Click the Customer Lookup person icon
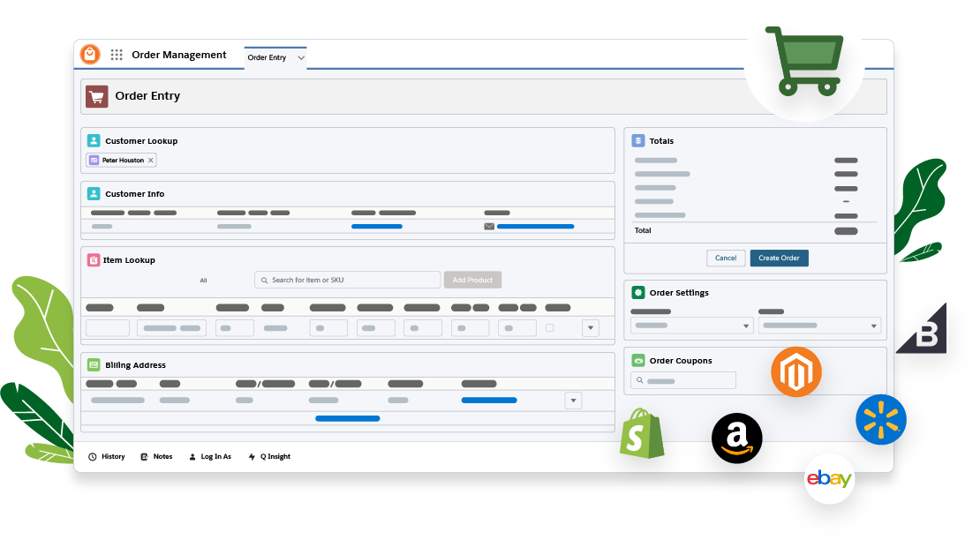The image size is (980, 547). (x=94, y=140)
